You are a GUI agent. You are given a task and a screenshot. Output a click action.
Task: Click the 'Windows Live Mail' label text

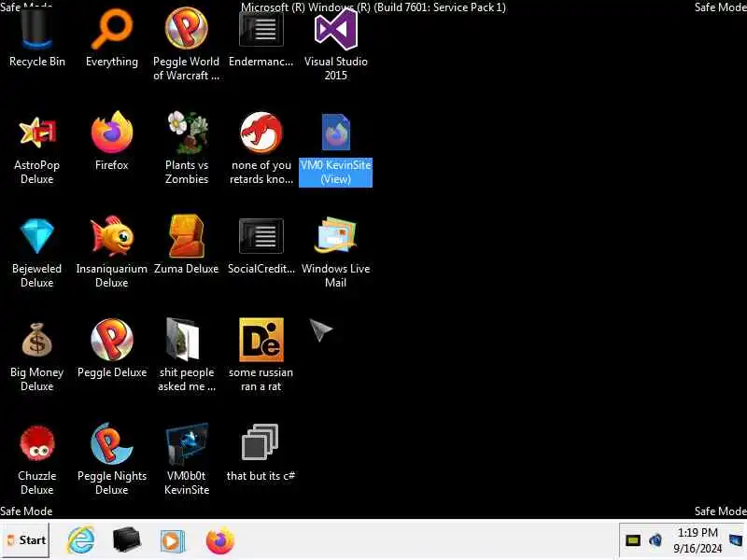[336, 275]
